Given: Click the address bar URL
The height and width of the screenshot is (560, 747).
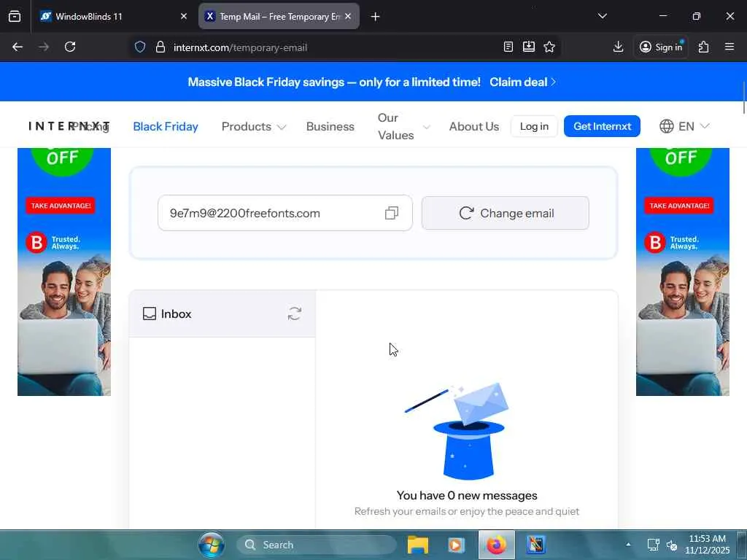Looking at the screenshot, I should [240, 47].
